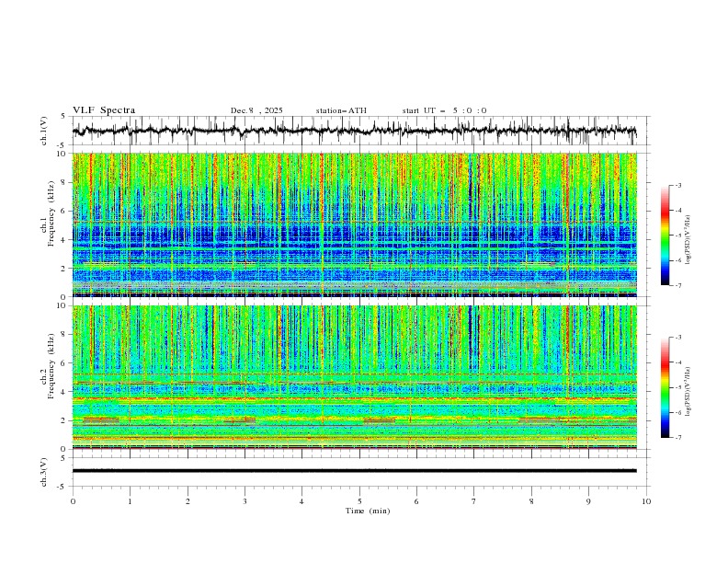This screenshot has height=563, width=728.
Task: Click the time axis tick label '5'
Action: point(359,501)
